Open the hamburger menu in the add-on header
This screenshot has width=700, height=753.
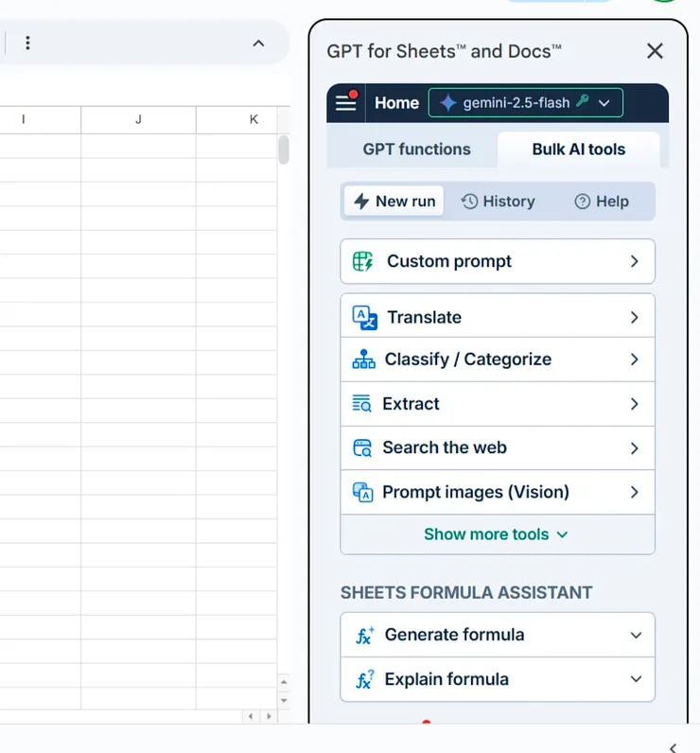(x=345, y=102)
